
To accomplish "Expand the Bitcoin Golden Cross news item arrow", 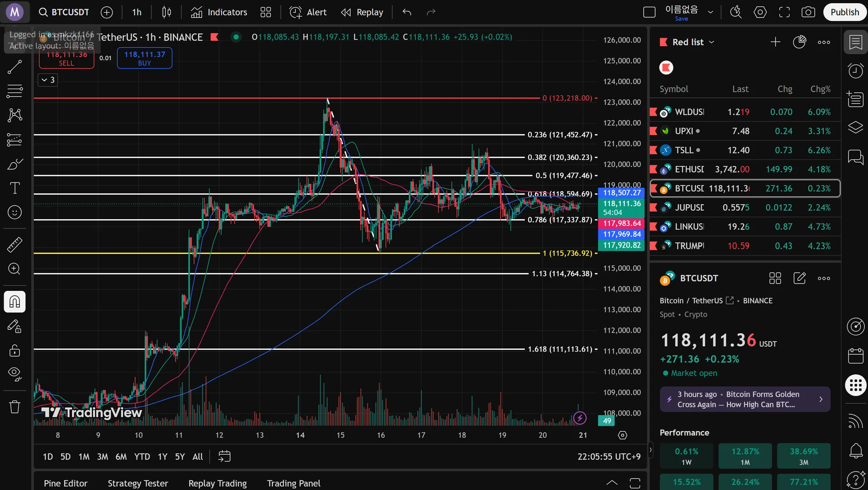I will click(820, 399).
